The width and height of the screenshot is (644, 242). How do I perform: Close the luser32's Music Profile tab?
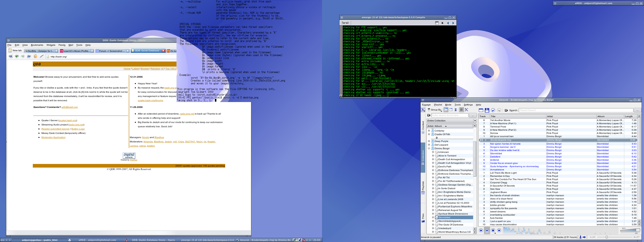click(92, 51)
